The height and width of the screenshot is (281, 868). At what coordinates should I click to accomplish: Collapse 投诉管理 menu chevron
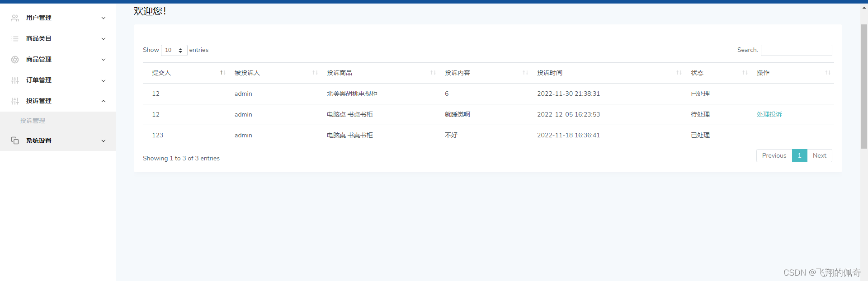(103, 101)
